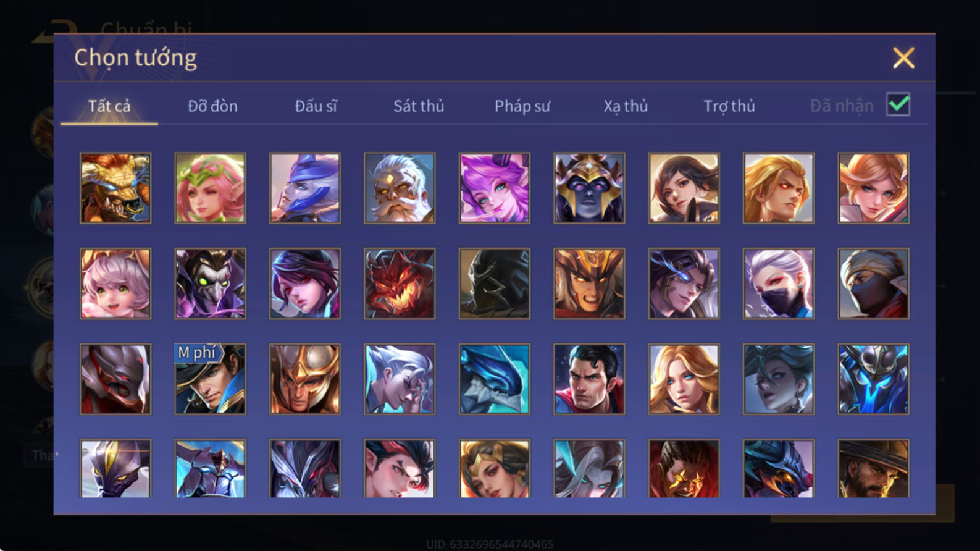Viewport: 980px width, 551px height.
Task: Choose the red lava demon hero
Action: (400, 284)
